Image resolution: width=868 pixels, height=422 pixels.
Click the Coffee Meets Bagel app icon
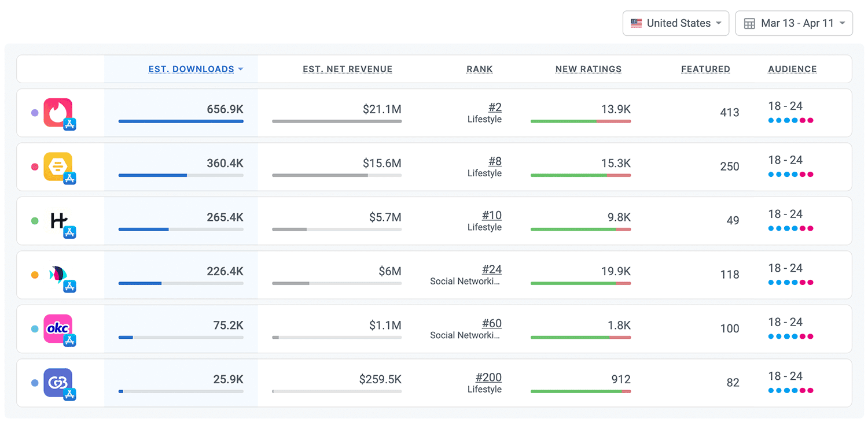point(58,383)
